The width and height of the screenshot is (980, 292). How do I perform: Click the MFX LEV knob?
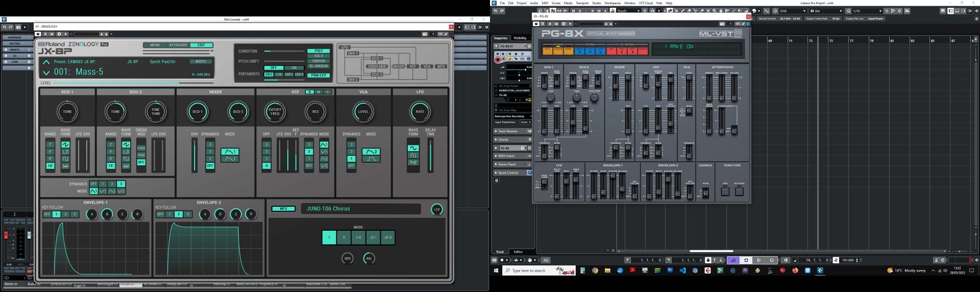coord(437,209)
